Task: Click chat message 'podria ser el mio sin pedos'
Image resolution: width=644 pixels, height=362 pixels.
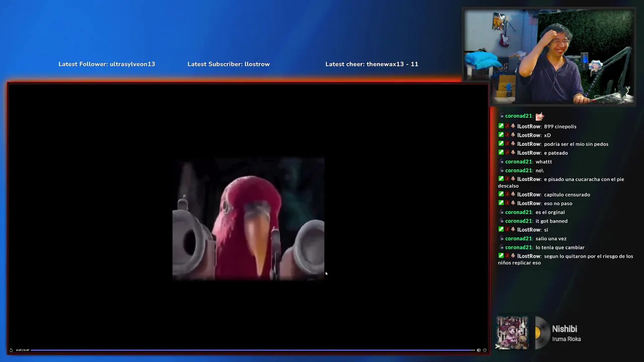Action: [576, 144]
